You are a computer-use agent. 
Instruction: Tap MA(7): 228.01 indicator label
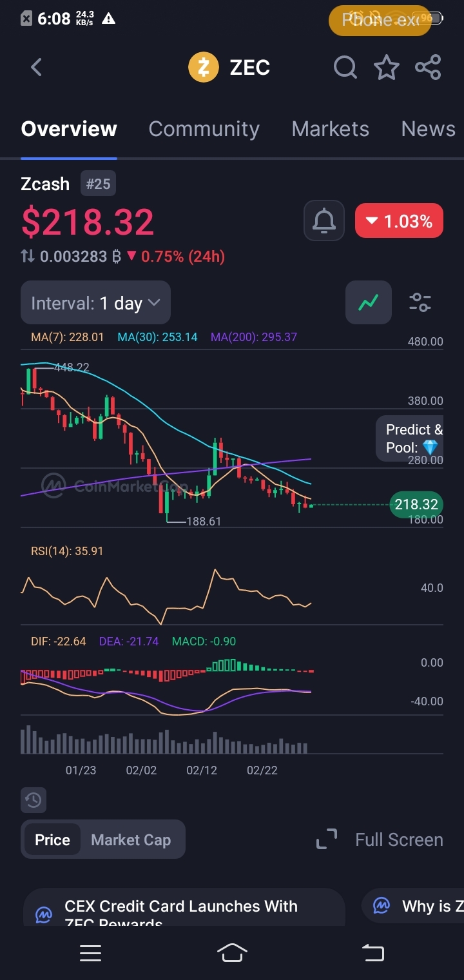67,337
